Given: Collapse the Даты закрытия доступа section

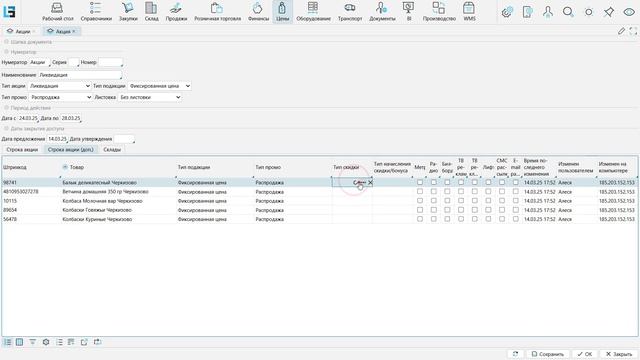Looking at the screenshot, I should (6, 129).
